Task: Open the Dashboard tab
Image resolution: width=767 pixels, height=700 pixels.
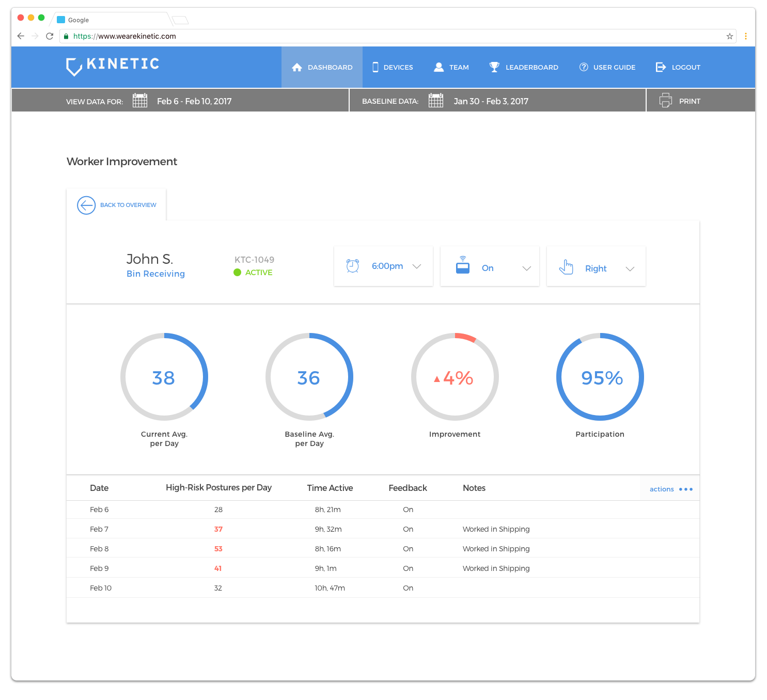Action: 322,67
